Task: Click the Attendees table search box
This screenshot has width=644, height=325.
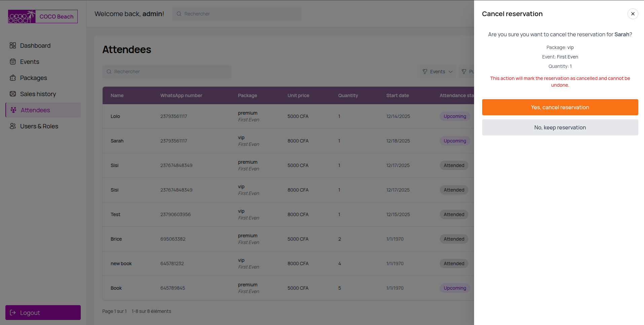Action: [x=167, y=72]
